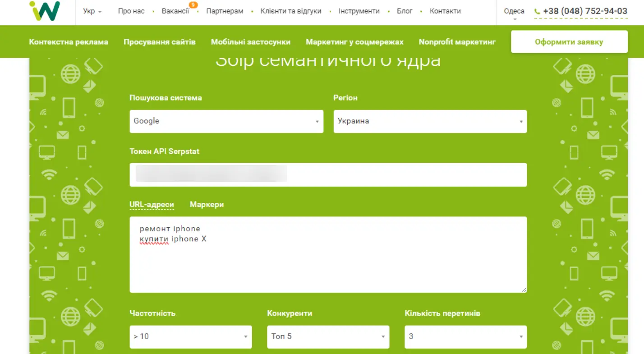This screenshot has width=644, height=354.
Task: Click the green W company logo
Action: (45, 11)
